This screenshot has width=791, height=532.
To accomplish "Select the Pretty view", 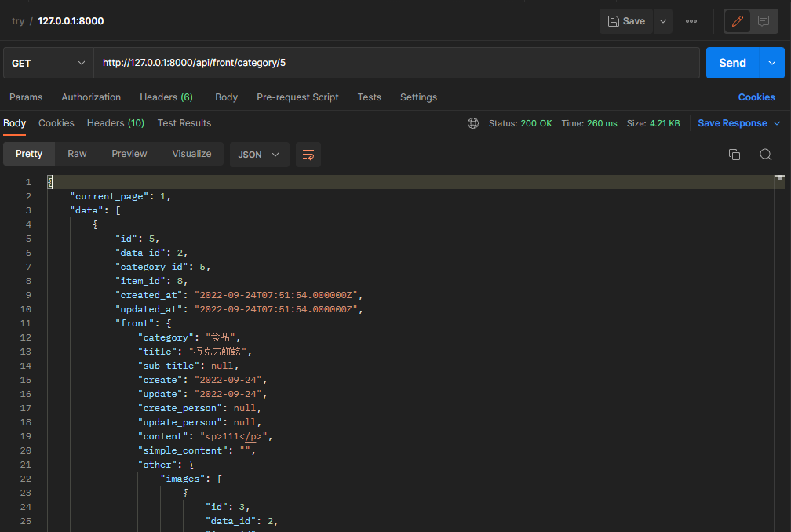I will 29,154.
